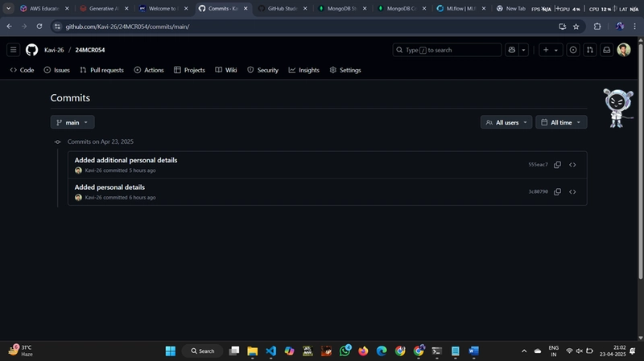Open the Settings repository tab

[345, 70]
